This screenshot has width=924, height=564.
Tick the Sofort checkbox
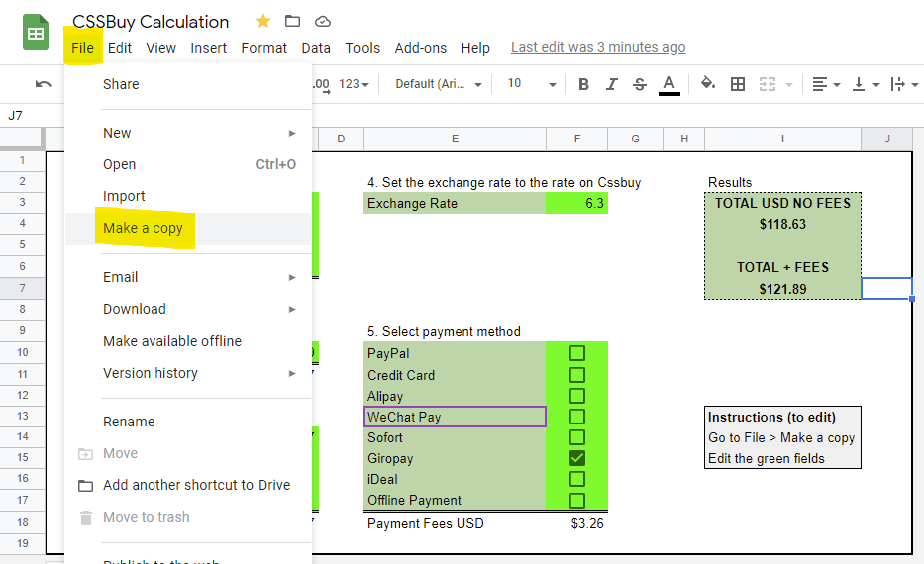(577, 437)
